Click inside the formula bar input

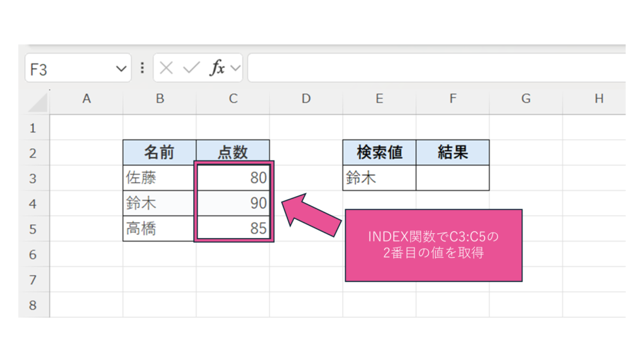coord(434,69)
